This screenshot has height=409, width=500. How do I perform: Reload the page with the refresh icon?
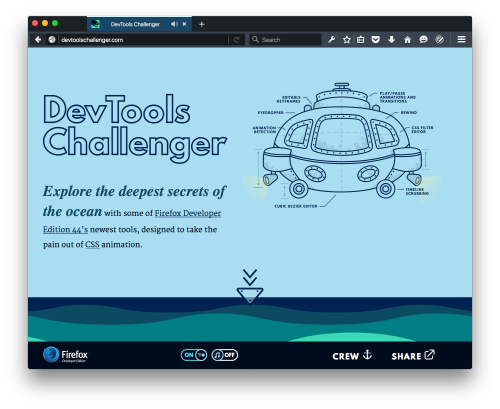pyautogui.click(x=237, y=40)
